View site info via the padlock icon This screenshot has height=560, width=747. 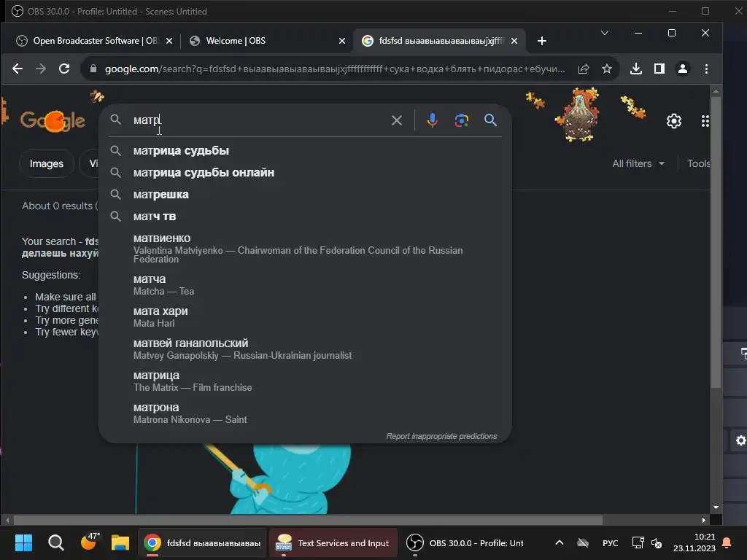pos(93,69)
